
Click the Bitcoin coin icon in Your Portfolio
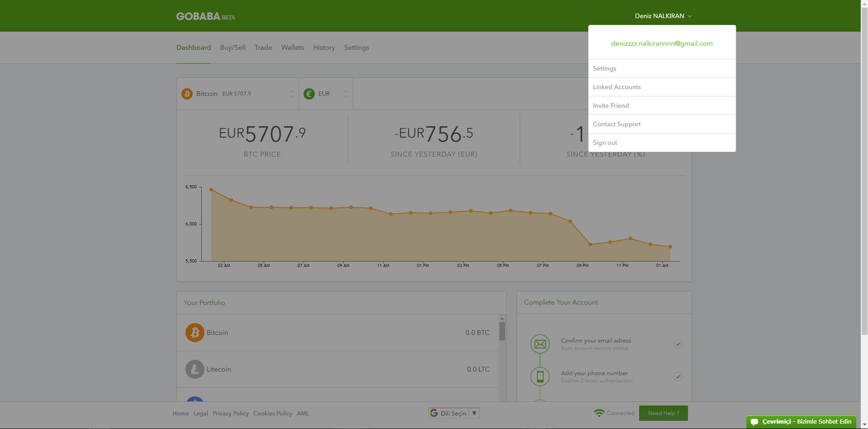tap(195, 333)
